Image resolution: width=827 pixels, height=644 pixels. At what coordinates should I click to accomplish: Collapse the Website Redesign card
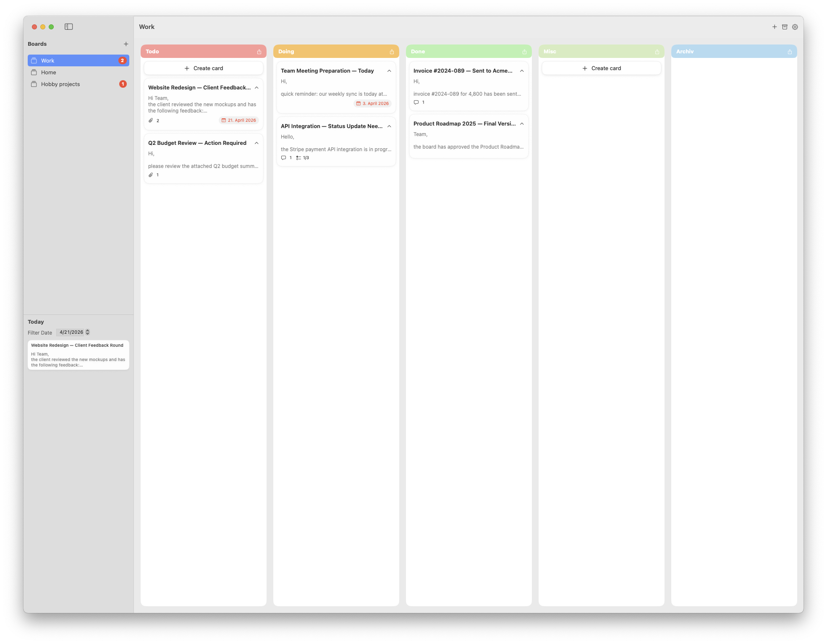(x=256, y=88)
